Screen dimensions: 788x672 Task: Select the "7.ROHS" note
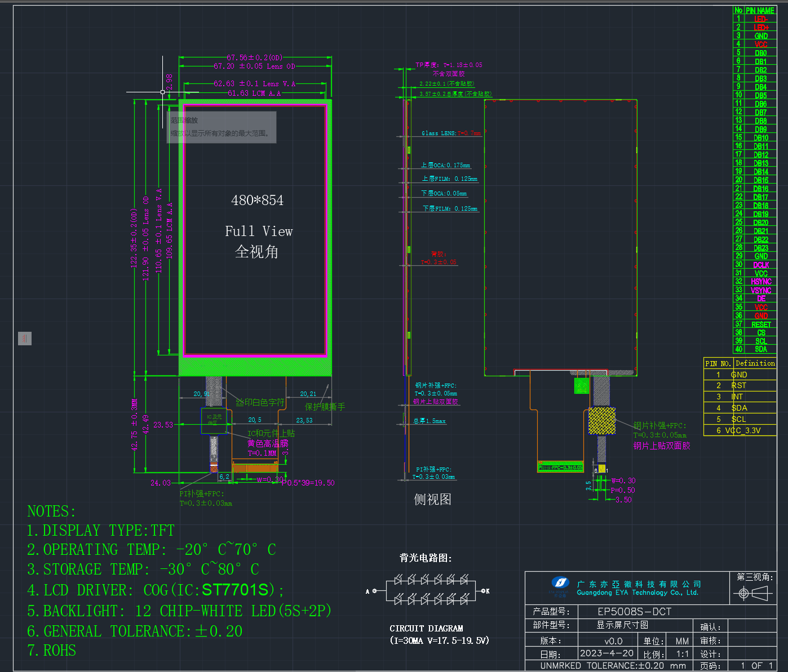pos(52,651)
